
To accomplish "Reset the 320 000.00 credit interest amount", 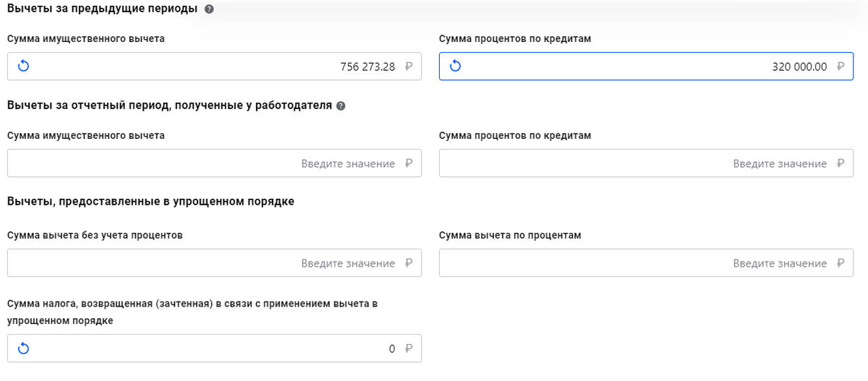I will click(x=455, y=67).
